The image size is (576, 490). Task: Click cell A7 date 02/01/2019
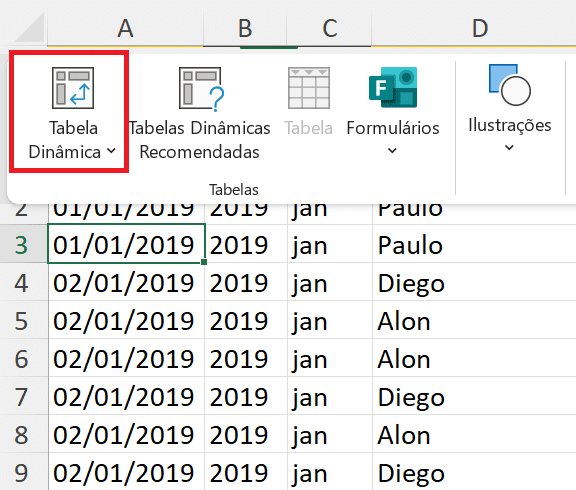[126, 397]
